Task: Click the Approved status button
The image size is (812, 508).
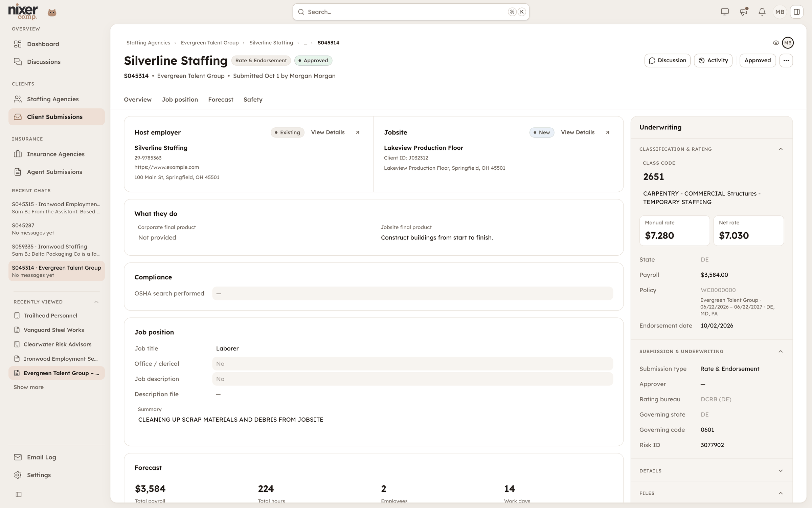Action: click(x=758, y=60)
